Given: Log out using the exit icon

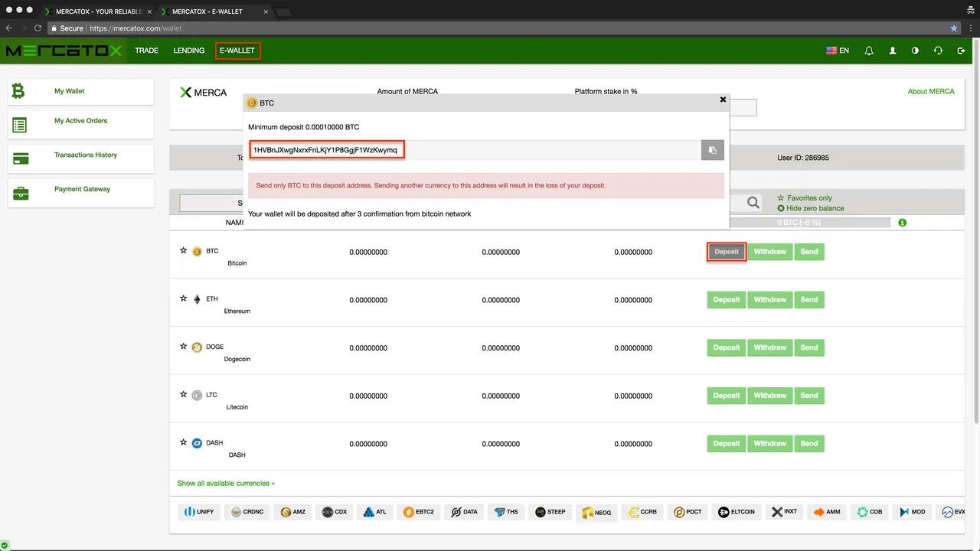Looking at the screenshot, I should [961, 51].
